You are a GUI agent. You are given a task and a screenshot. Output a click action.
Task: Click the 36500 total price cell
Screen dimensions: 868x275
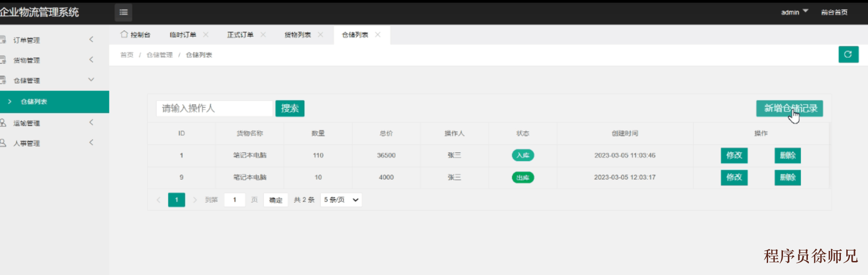pyautogui.click(x=386, y=155)
